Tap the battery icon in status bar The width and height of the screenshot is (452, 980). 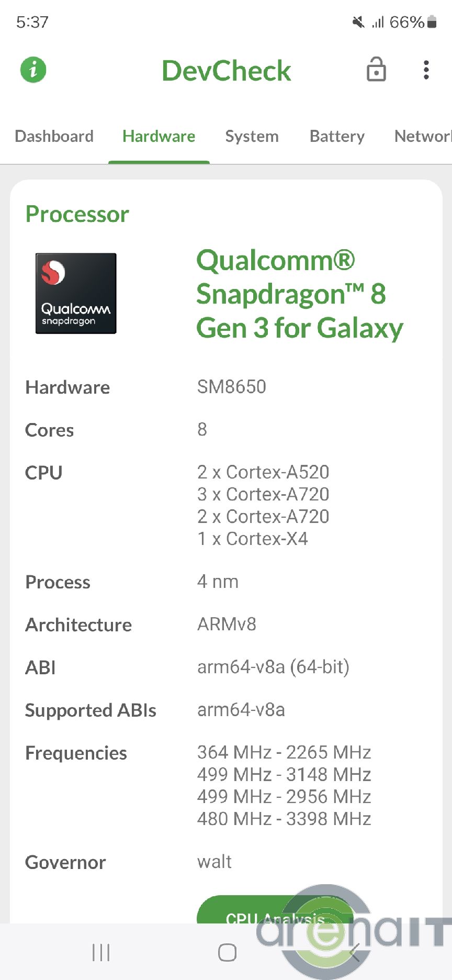[432, 22]
